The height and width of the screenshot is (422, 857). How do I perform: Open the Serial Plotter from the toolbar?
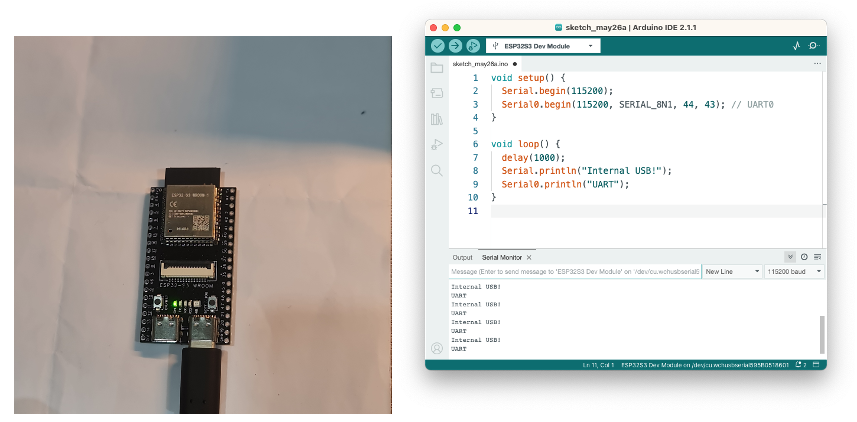coord(796,46)
